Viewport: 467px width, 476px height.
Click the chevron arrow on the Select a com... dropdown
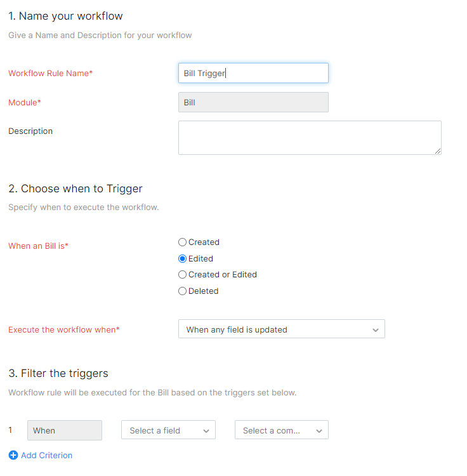pyautogui.click(x=319, y=431)
